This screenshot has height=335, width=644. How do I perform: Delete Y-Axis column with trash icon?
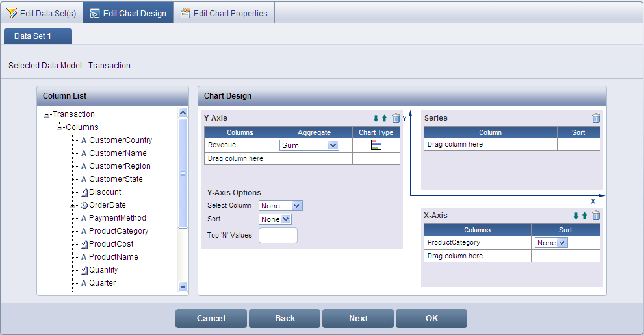396,119
